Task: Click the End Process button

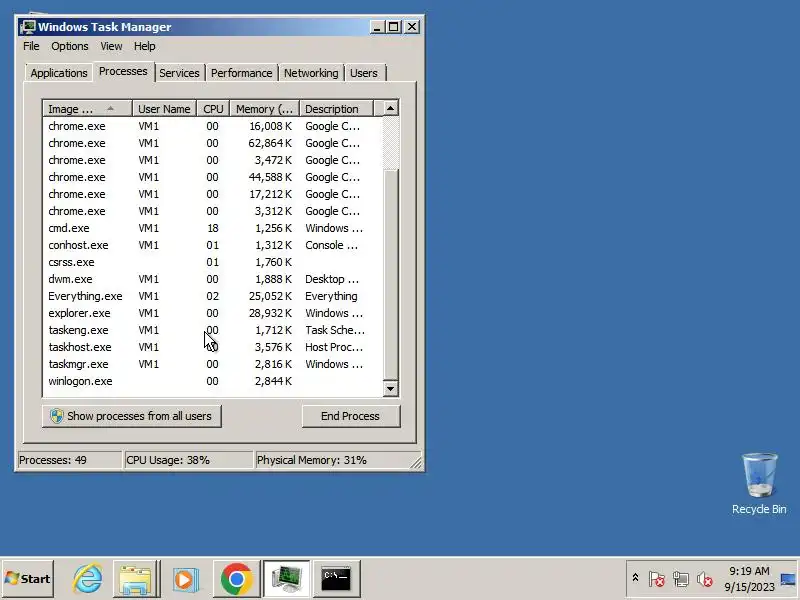Action: click(x=351, y=416)
